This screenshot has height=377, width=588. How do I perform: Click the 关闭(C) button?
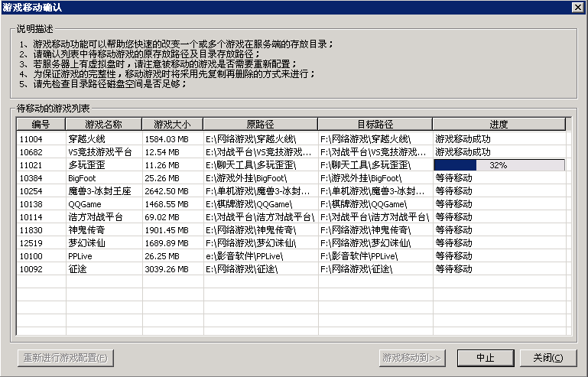pos(548,358)
